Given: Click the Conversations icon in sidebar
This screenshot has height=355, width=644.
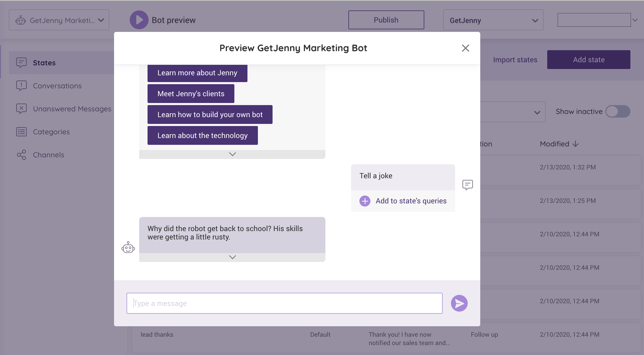Looking at the screenshot, I should [21, 86].
